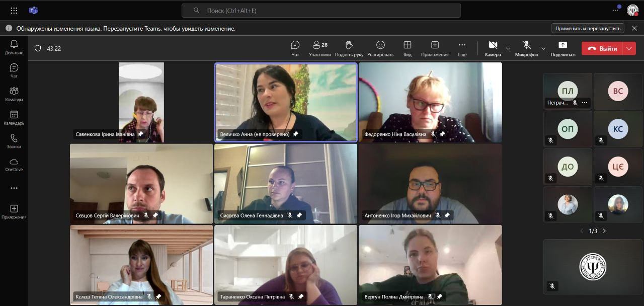
Task: Unpin Савенкова Ірина Іванівна video
Action: [141, 134]
